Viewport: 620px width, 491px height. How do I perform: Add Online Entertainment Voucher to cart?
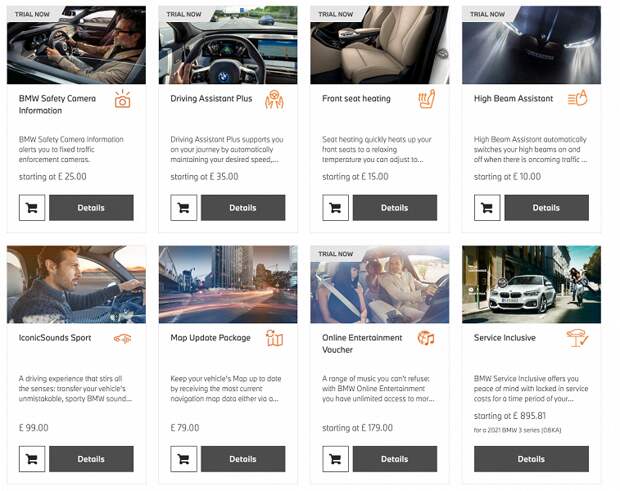coord(335,459)
